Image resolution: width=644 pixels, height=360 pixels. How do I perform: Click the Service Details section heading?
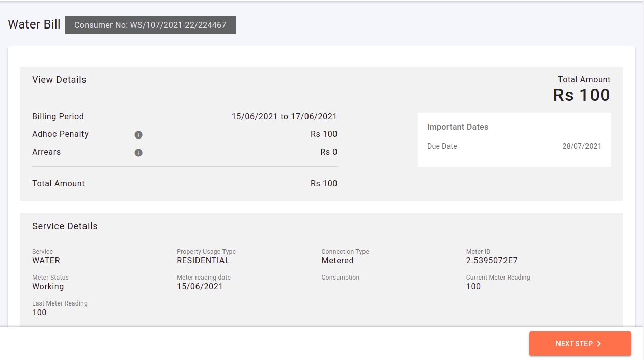pos(65,226)
